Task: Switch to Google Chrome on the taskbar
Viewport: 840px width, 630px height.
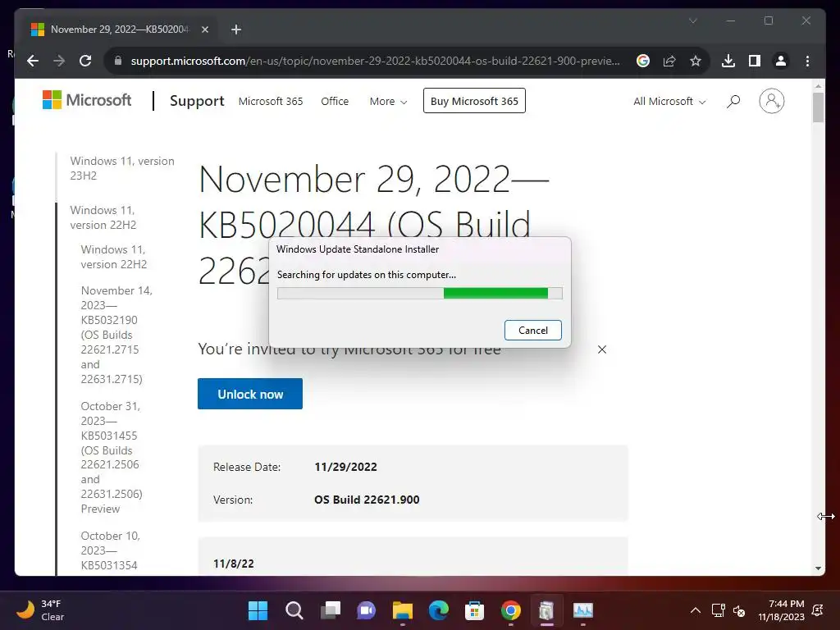Action: click(510, 610)
